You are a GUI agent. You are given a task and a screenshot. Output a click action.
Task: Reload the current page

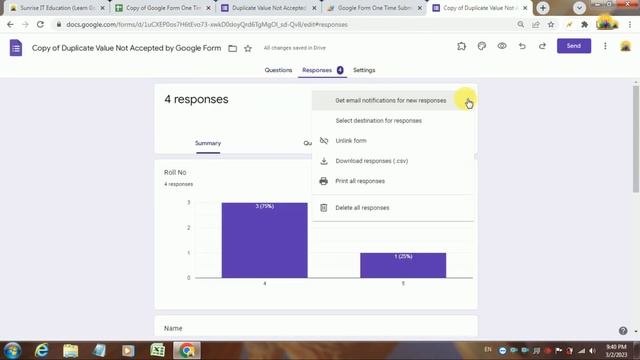click(x=40, y=24)
